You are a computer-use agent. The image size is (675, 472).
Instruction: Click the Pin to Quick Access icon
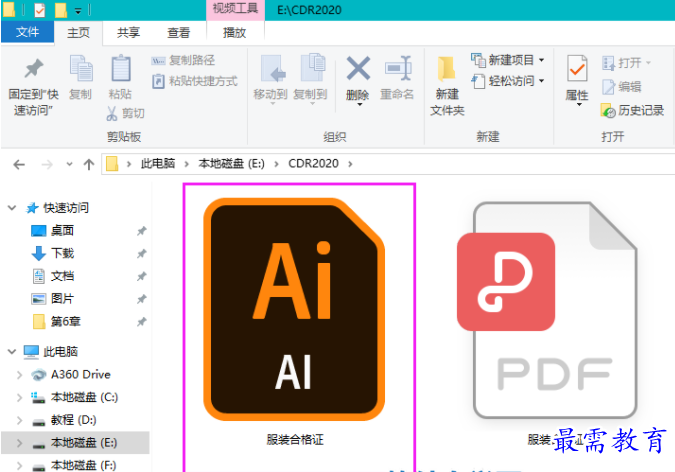(x=34, y=69)
